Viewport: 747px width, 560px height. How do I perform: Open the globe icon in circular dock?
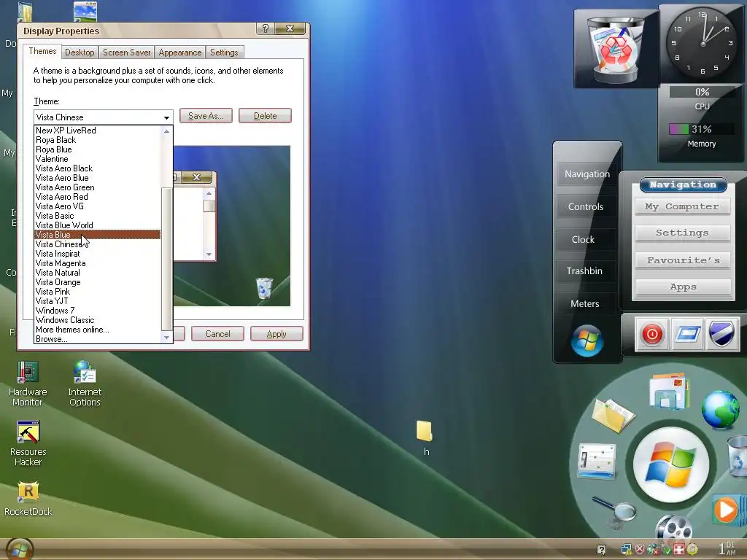click(721, 409)
